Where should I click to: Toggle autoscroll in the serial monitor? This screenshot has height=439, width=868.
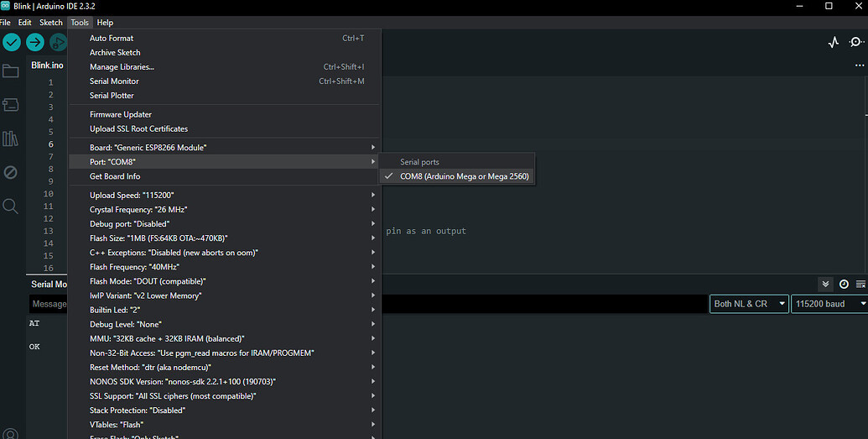coord(826,285)
